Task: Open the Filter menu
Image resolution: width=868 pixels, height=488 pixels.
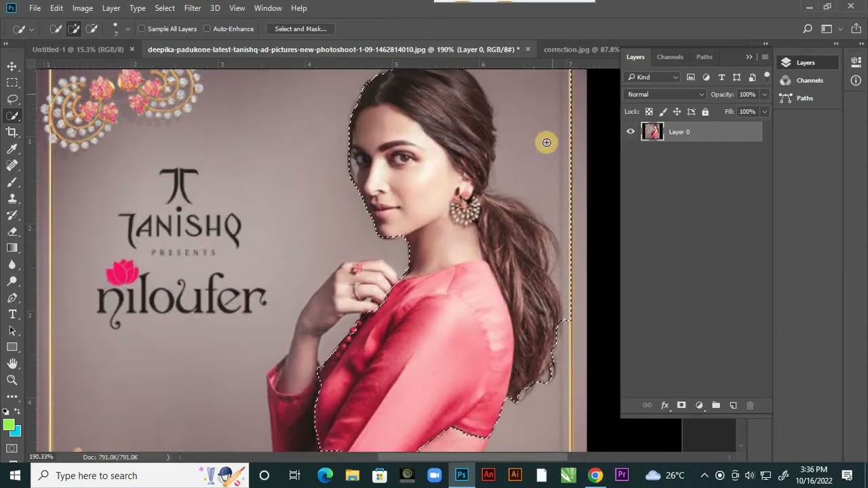Action: (193, 8)
